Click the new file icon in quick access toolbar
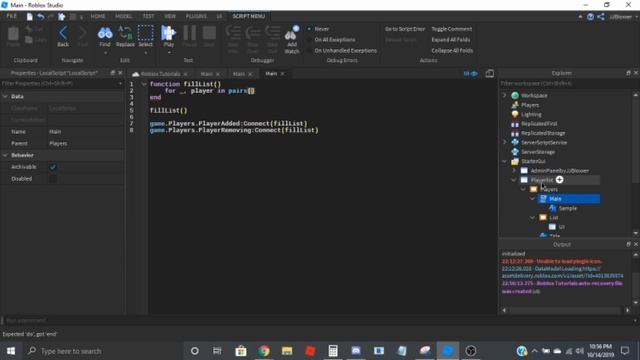The width and height of the screenshot is (640, 360). pyautogui.click(x=29, y=16)
